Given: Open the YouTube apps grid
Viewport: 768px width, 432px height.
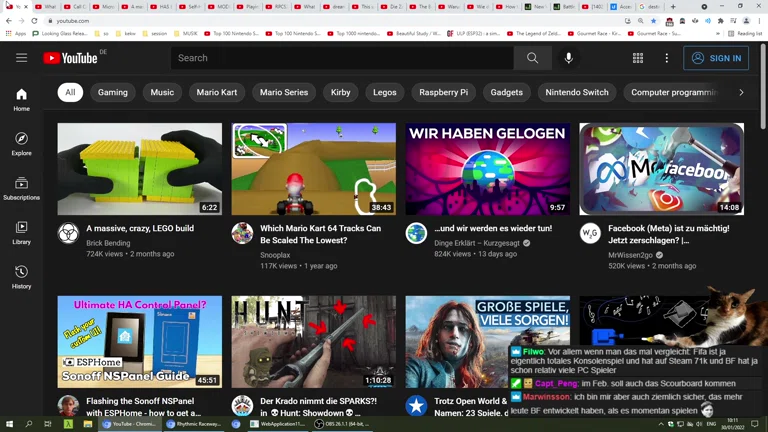Looking at the screenshot, I should tap(638, 58).
